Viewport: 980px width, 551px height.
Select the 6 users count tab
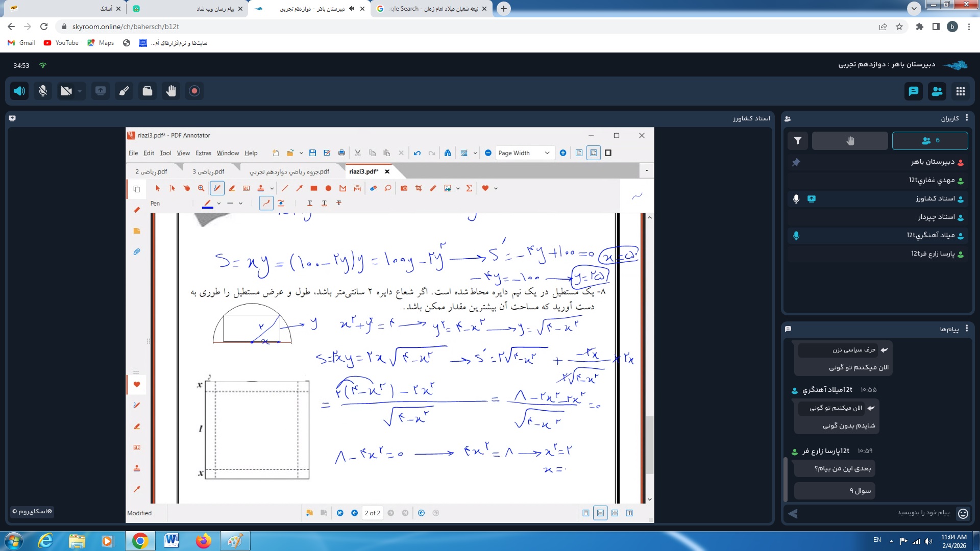929,141
